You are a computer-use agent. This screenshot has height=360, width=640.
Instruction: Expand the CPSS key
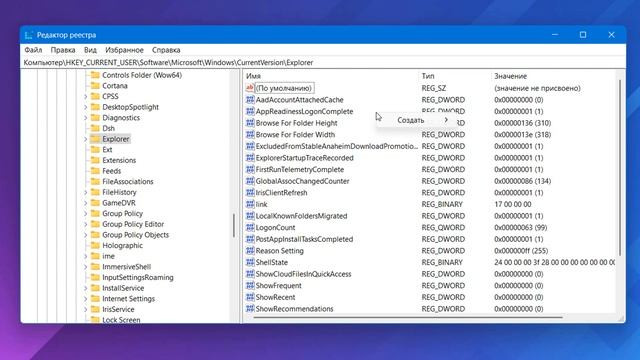tap(86, 97)
